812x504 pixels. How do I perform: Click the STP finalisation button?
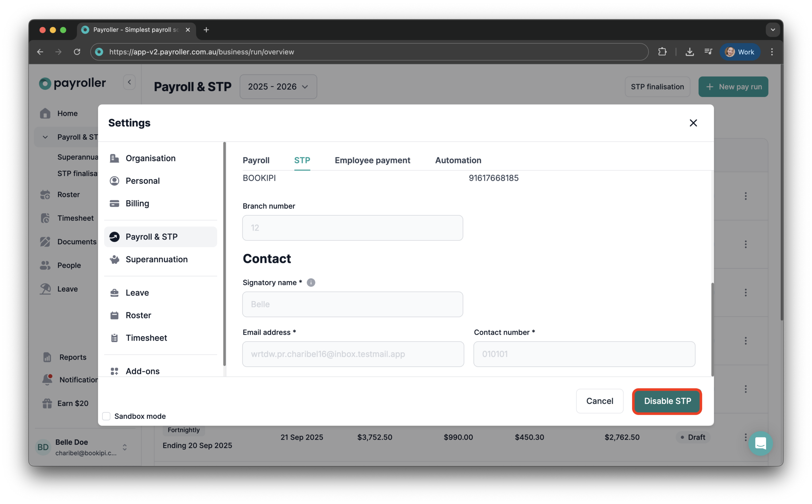[658, 87]
